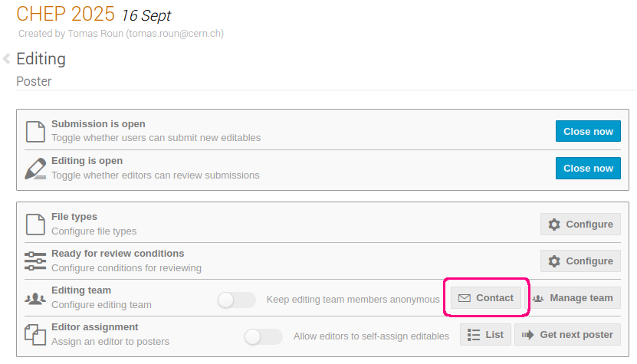Click the Submission is open document icon
637x364 pixels.
(35, 131)
